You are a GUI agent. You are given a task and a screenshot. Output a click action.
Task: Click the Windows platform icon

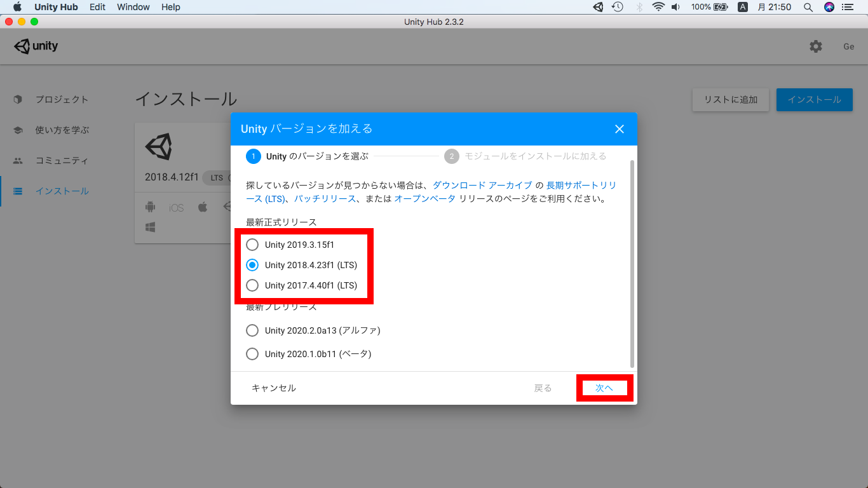[x=150, y=227]
